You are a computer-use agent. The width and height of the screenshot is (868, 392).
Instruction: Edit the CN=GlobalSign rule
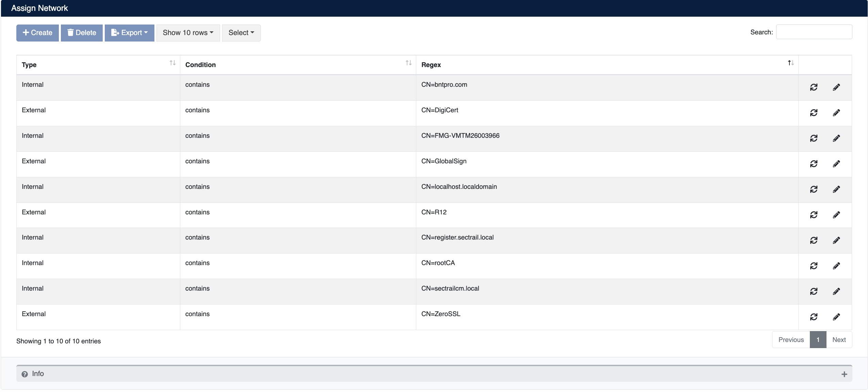[x=836, y=164]
